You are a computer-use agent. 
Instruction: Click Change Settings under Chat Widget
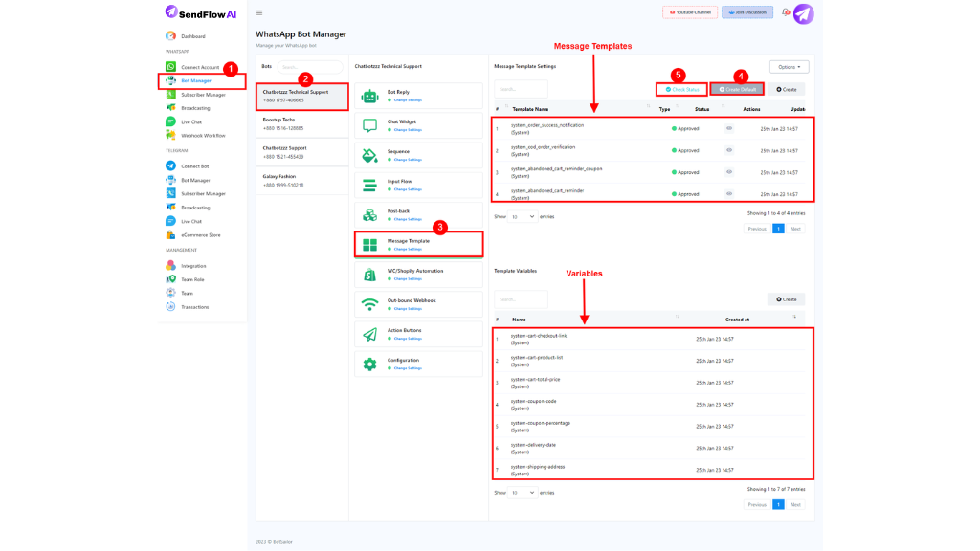point(408,130)
